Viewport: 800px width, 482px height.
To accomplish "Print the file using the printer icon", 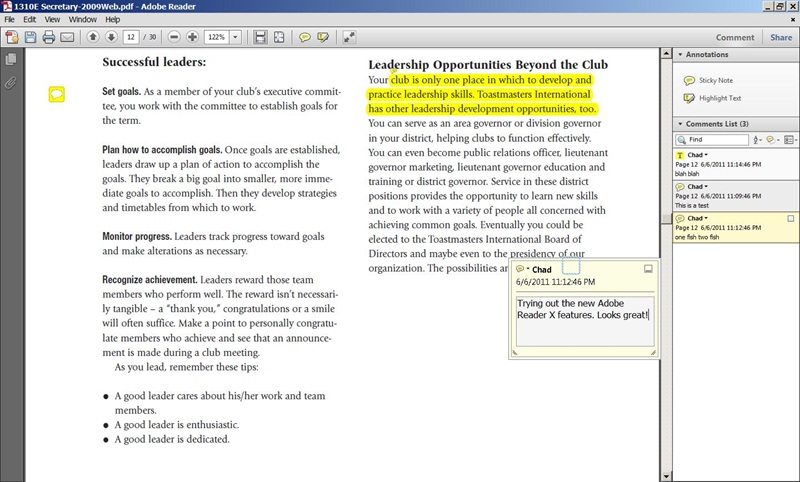I will pos(49,37).
